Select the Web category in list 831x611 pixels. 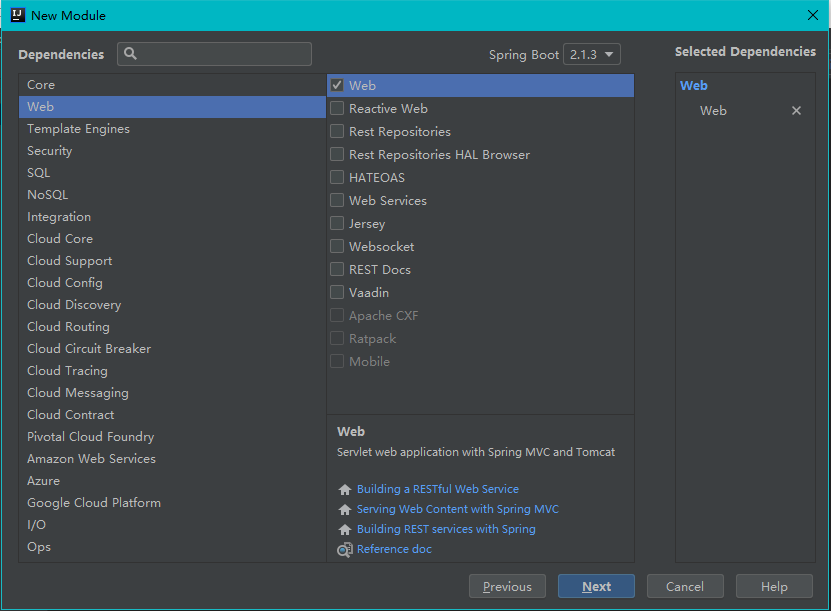click(172, 107)
